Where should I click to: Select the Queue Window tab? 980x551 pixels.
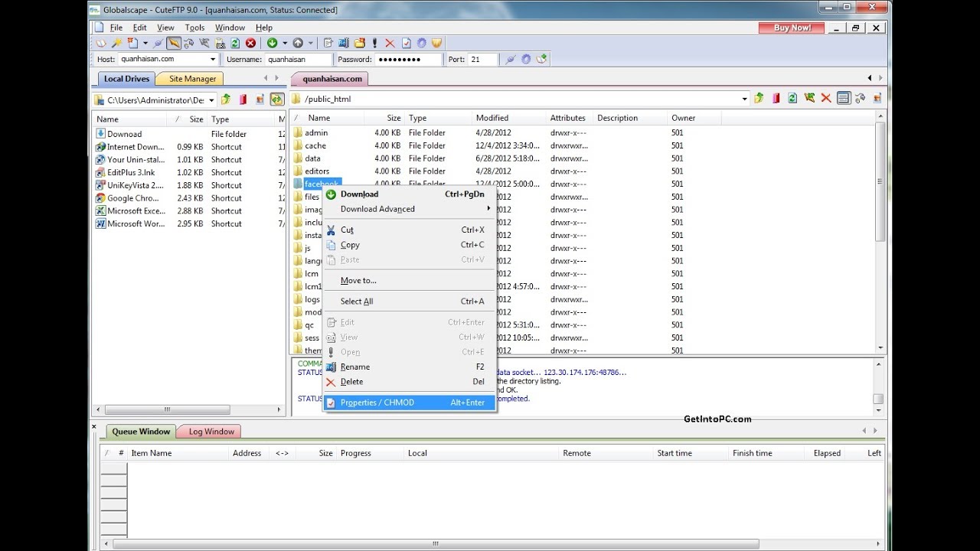141,432
